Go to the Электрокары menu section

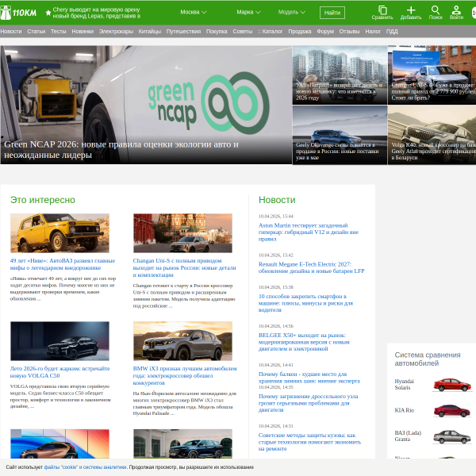click(116, 31)
